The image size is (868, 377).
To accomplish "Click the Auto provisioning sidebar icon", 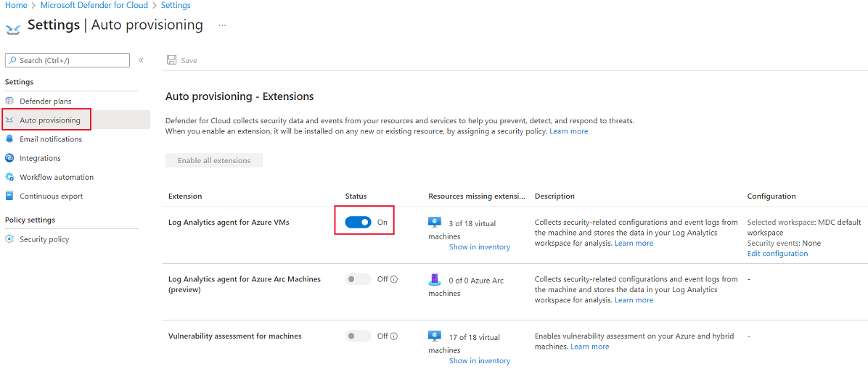I will (9, 120).
